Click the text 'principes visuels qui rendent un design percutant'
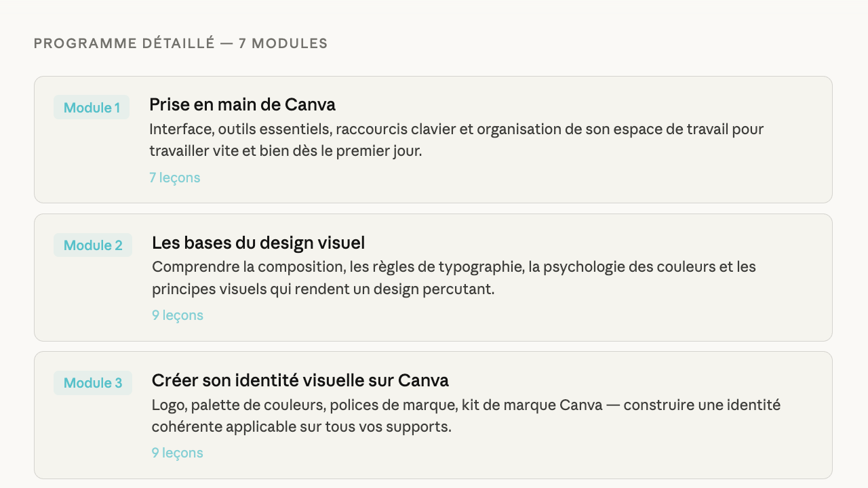 tap(323, 289)
